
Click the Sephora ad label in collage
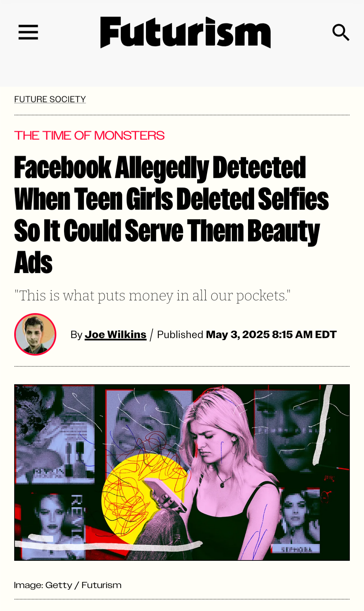[296, 549]
